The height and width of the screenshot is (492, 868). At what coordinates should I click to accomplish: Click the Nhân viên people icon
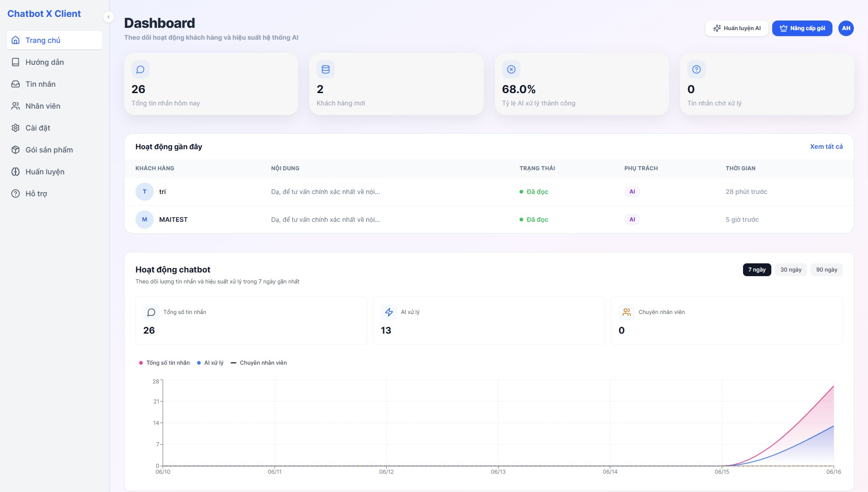tap(16, 106)
